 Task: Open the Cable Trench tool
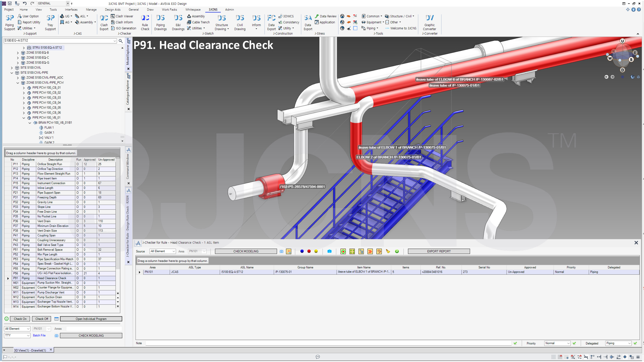(198, 22)
